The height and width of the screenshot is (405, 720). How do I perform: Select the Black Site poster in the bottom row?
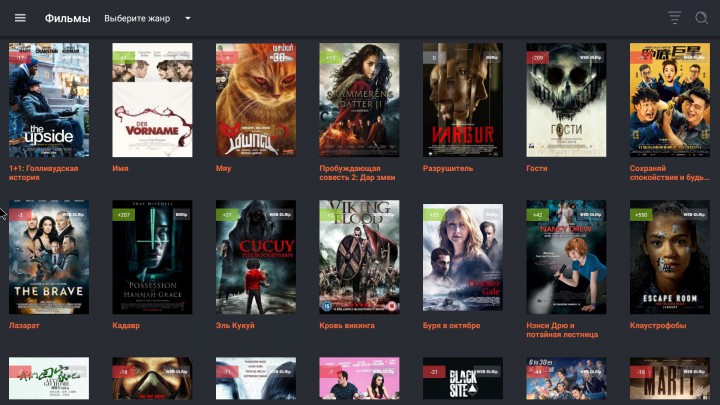pos(462,379)
